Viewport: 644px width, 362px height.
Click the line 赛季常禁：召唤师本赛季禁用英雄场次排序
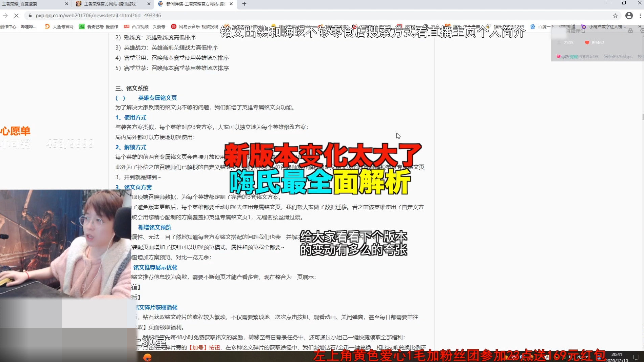pyautogui.click(x=172, y=68)
